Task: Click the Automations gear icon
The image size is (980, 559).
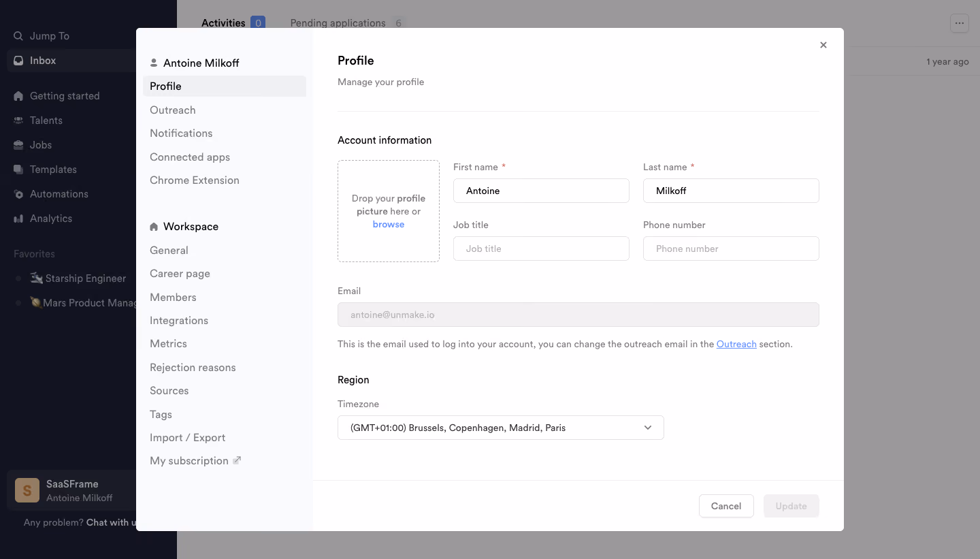Action: coord(18,194)
